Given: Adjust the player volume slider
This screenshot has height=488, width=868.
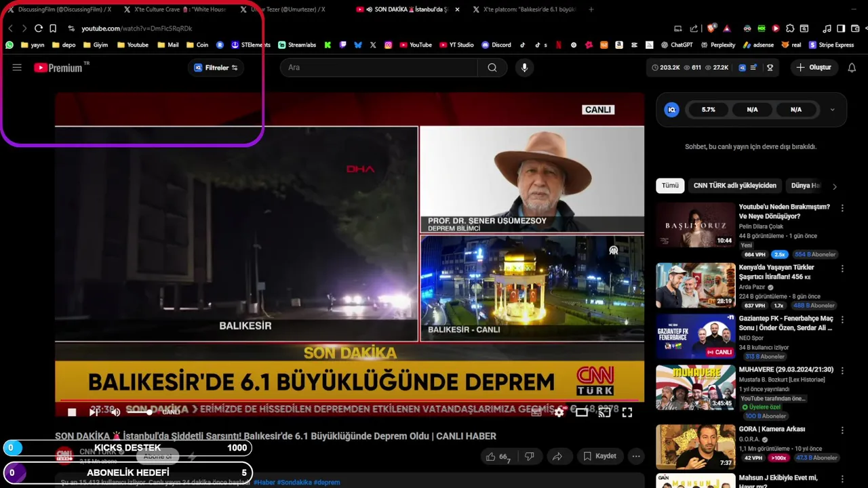Looking at the screenshot, I should click(x=139, y=412).
